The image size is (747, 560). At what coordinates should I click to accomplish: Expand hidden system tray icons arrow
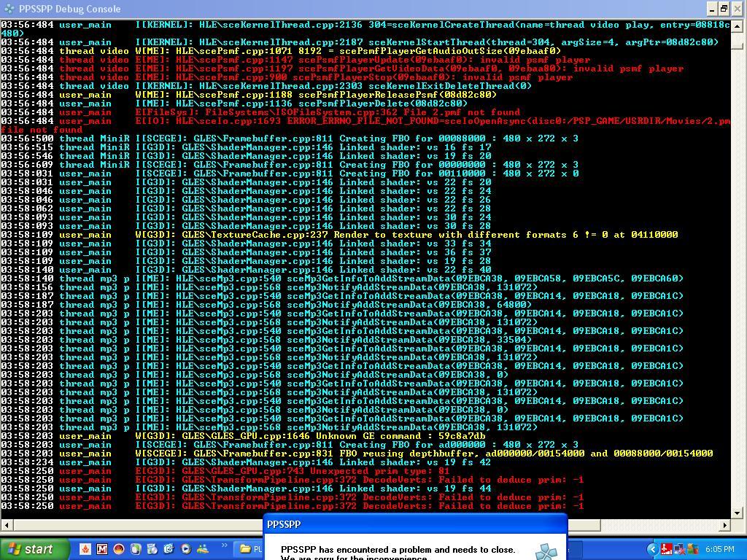[653, 549]
